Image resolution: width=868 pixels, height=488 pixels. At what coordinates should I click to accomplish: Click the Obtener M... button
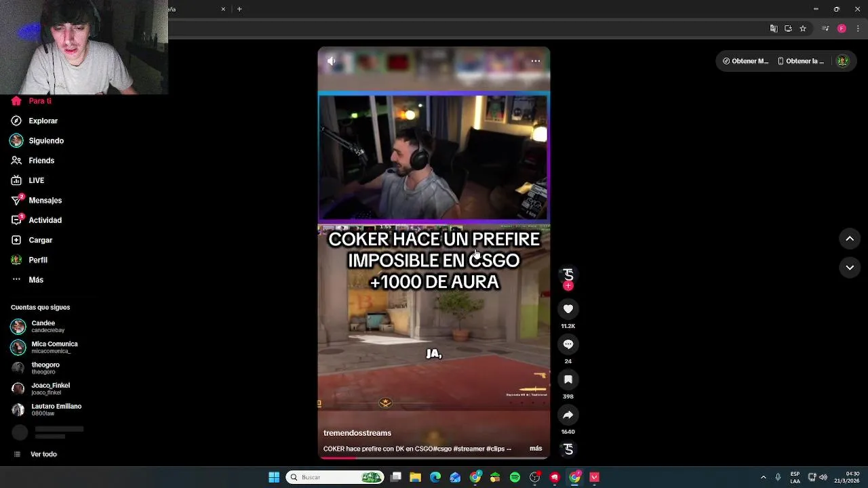(745, 61)
